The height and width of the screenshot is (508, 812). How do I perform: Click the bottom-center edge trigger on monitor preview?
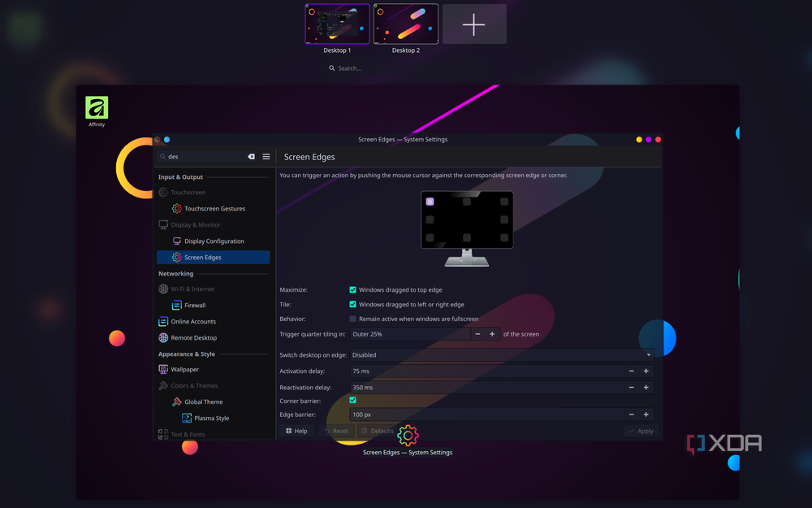tap(467, 238)
